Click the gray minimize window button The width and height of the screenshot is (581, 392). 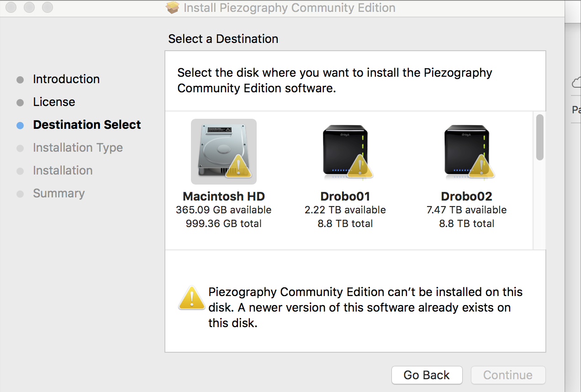[30, 7]
